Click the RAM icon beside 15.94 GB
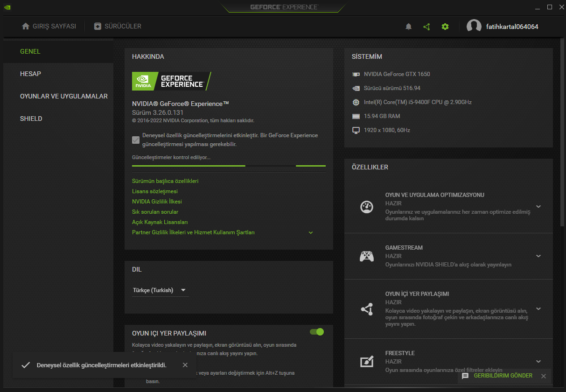Viewport: 566px width, 392px height. pyautogui.click(x=356, y=116)
